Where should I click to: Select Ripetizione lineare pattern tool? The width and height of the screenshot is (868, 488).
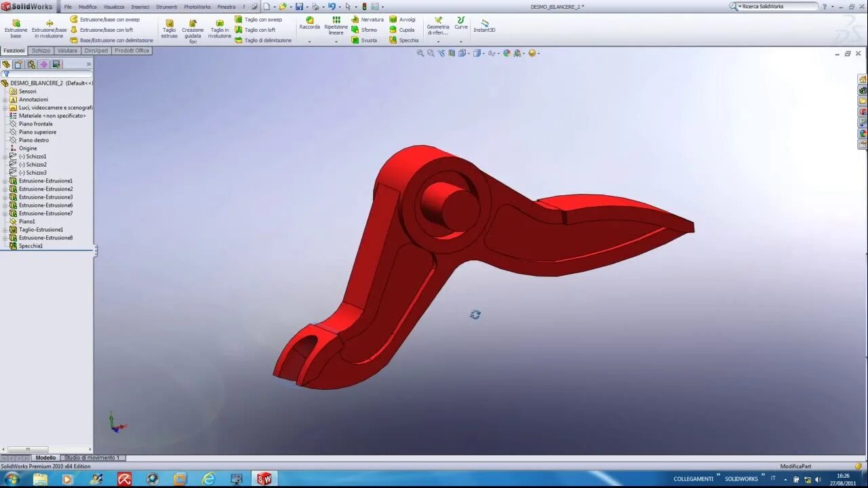pos(336,26)
